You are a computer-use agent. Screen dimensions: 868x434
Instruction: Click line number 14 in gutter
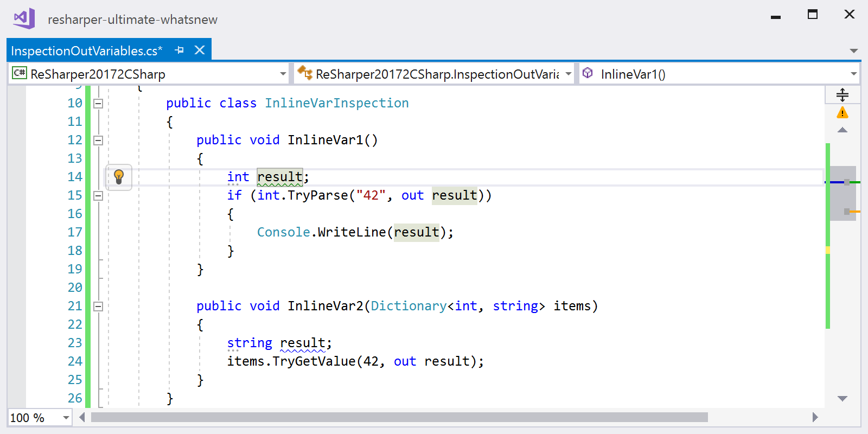click(x=75, y=177)
